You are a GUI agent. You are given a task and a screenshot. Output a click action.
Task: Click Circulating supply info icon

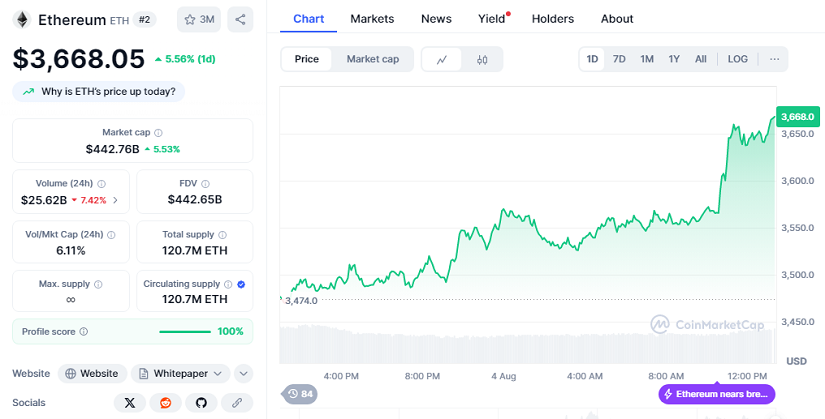tap(228, 284)
